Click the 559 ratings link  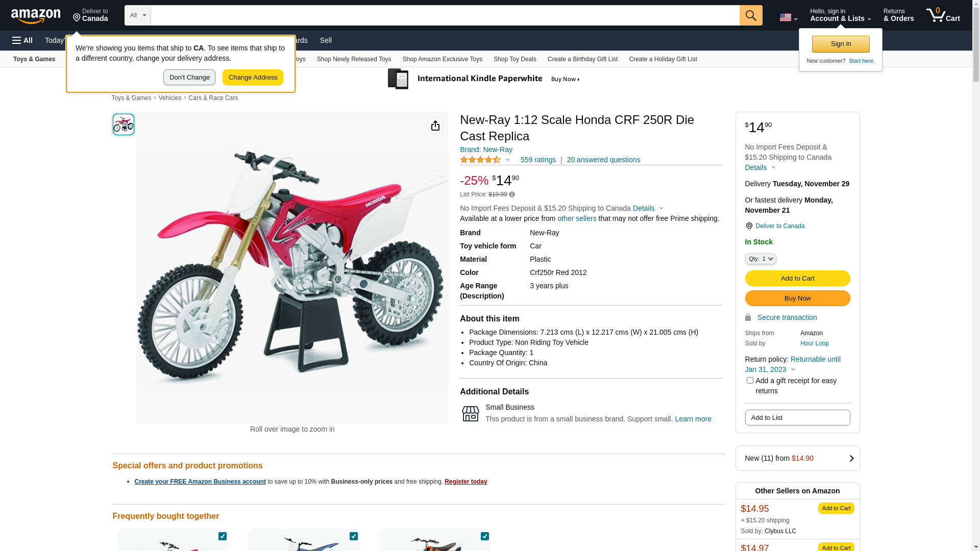click(538, 160)
